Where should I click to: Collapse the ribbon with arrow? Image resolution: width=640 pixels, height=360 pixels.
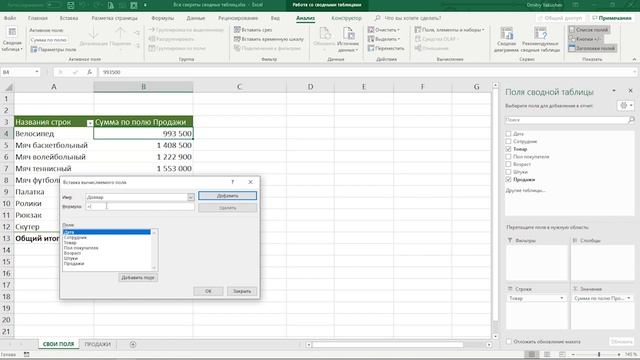(x=634, y=60)
